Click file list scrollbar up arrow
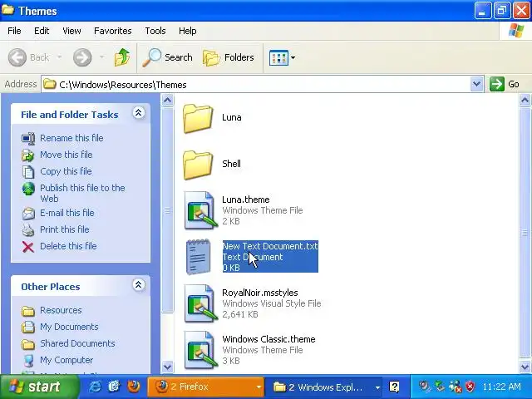 [x=525, y=101]
